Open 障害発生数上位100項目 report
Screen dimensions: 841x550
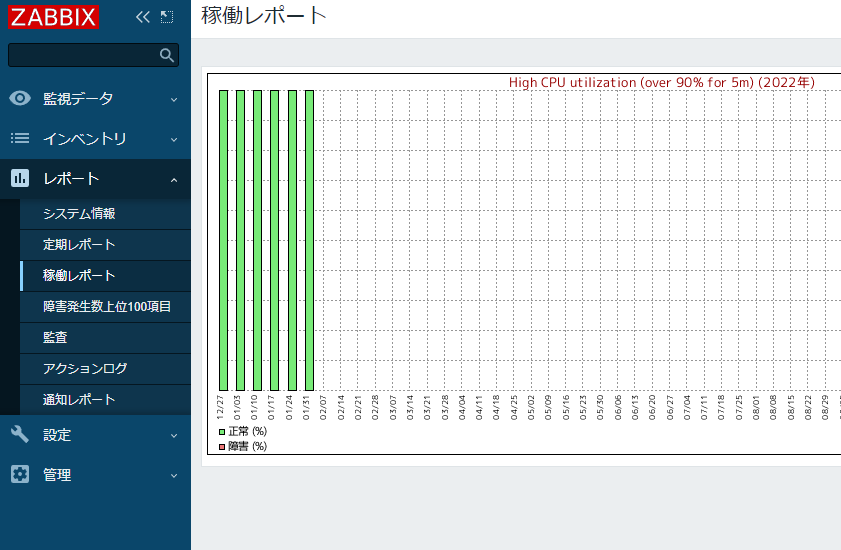[x=107, y=307]
